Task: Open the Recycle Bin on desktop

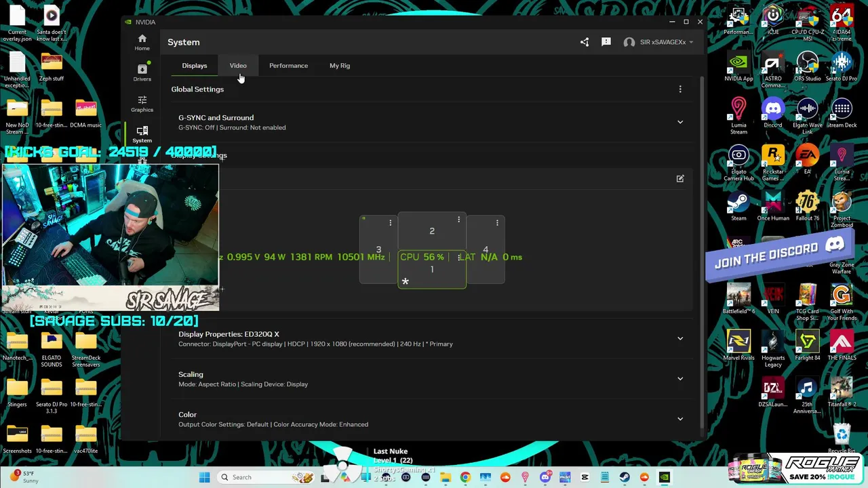Action: (x=842, y=439)
